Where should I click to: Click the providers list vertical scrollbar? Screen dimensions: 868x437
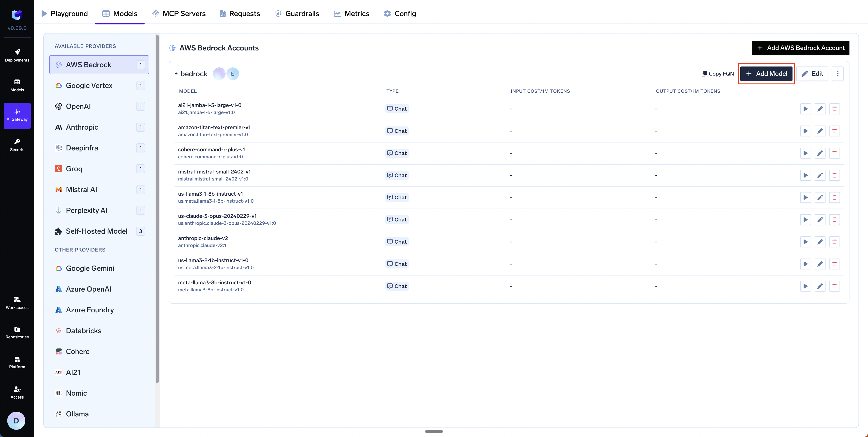(x=157, y=209)
